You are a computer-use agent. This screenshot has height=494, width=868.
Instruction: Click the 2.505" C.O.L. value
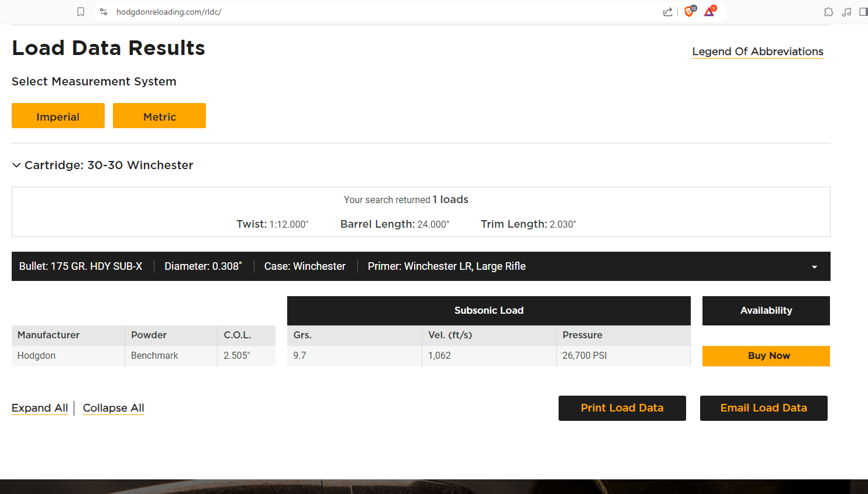click(237, 356)
